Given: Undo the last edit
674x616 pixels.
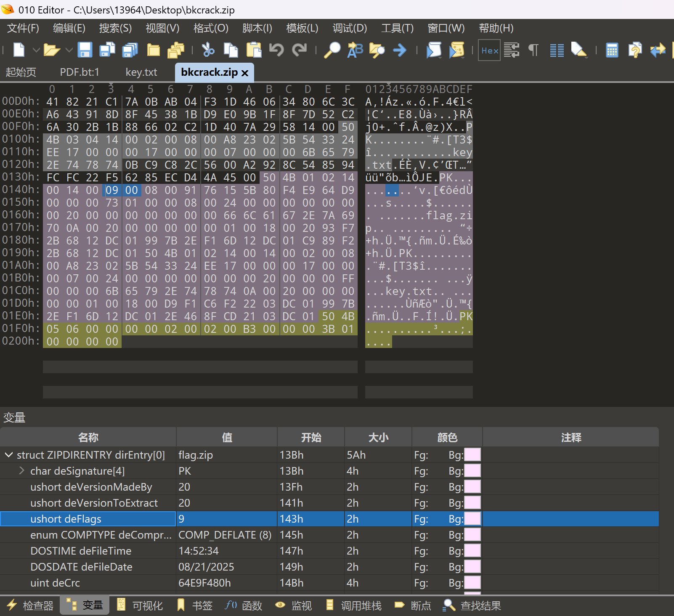Looking at the screenshot, I should click(276, 50).
